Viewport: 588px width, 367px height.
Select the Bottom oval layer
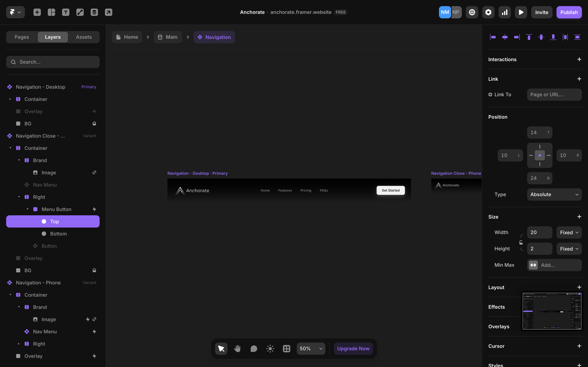point(58,234)
